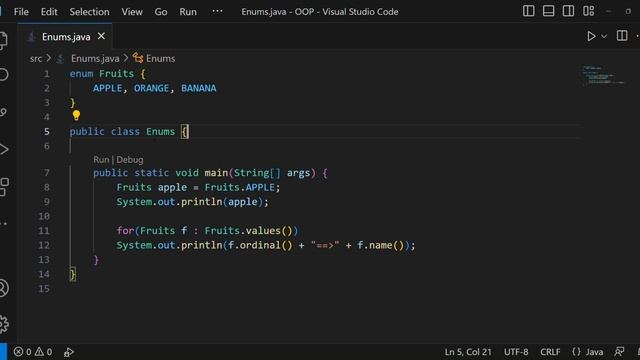Screen dimensions: 640x360
Task: Click the lightbulb quick fix icon
Action: pos(76,116)
